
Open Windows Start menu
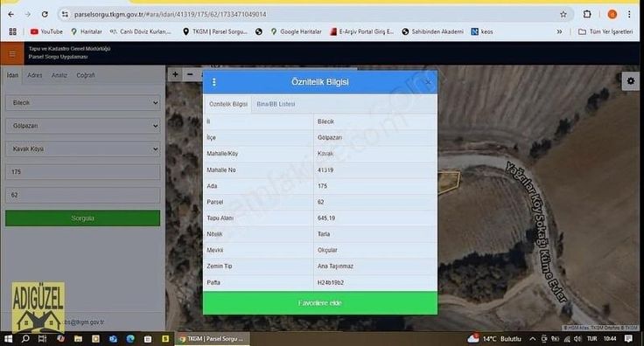(8, 339)
